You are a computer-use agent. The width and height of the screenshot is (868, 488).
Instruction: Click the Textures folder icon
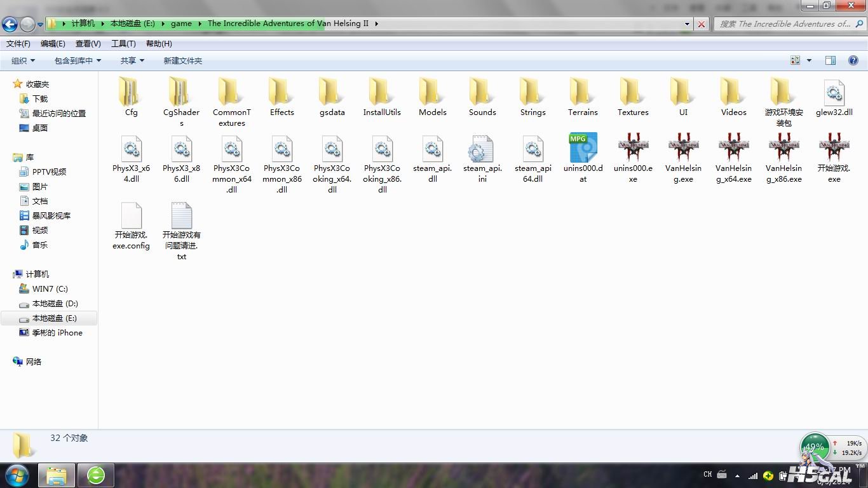633,93
